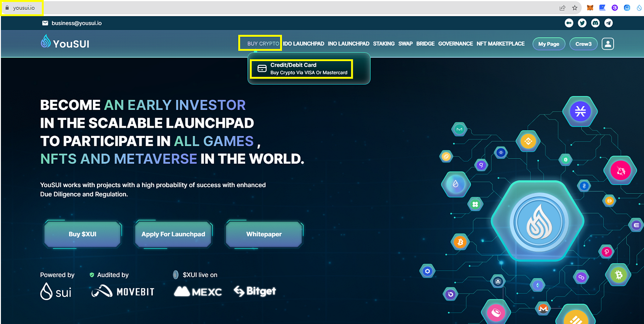Click the MEXC exchange logo
This screenshot has height=324, width=644.
[197, 291]
